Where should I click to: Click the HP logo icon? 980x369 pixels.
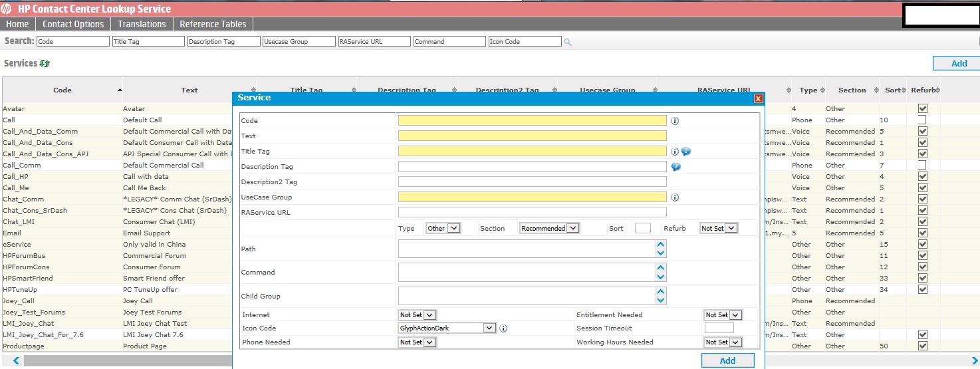point(7,9)
